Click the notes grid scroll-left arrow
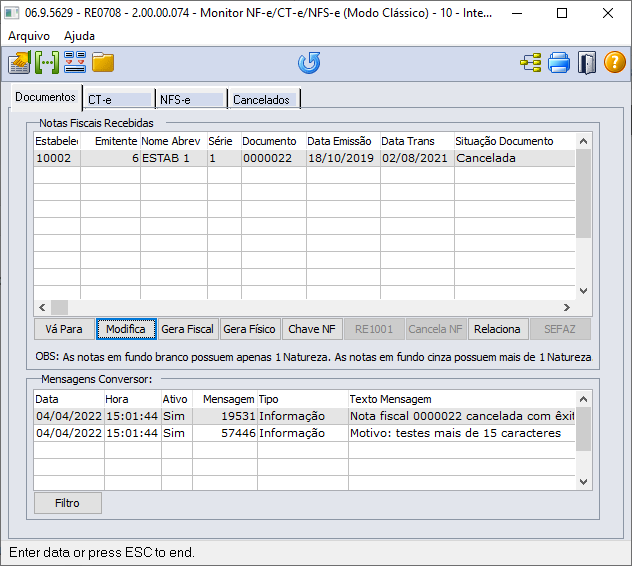Image resolution: width=632 pixels, height=566 pixels. 42,308
